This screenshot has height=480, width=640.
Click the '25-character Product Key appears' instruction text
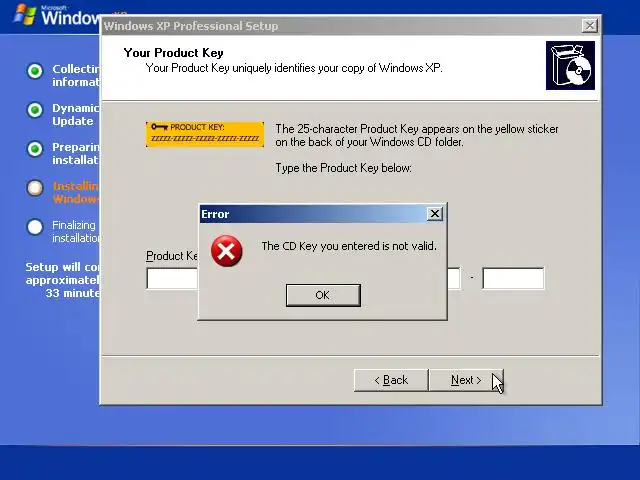pyautogui.click(x=417, y=135)
